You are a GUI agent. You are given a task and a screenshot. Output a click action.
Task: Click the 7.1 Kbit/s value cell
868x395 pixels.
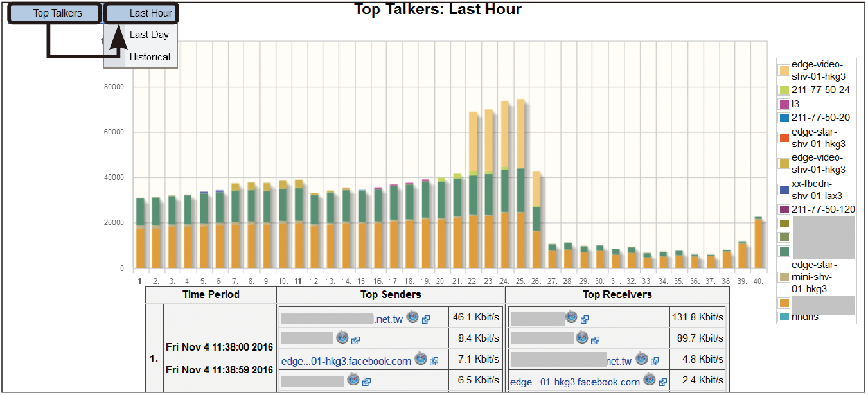pos(476,360)
